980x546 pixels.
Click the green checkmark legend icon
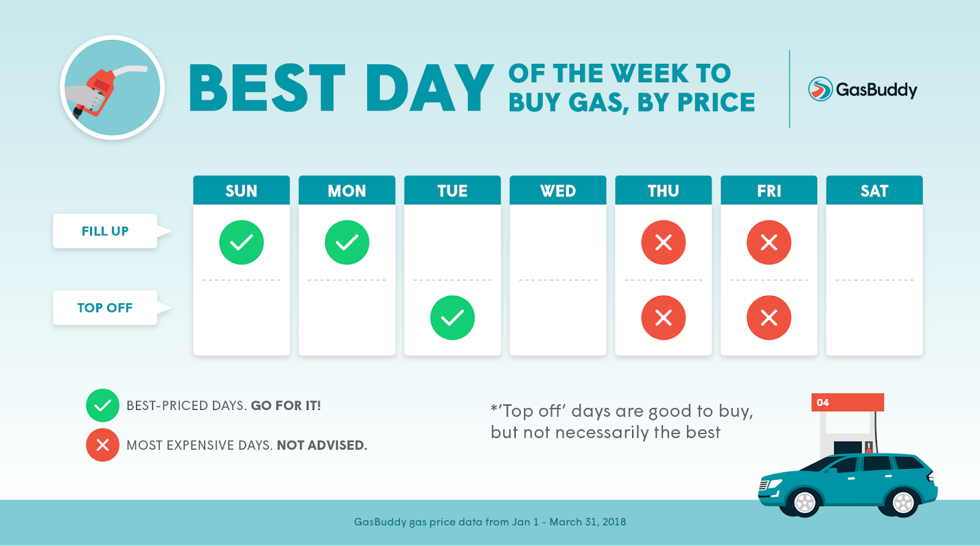(x=103, y=406)
